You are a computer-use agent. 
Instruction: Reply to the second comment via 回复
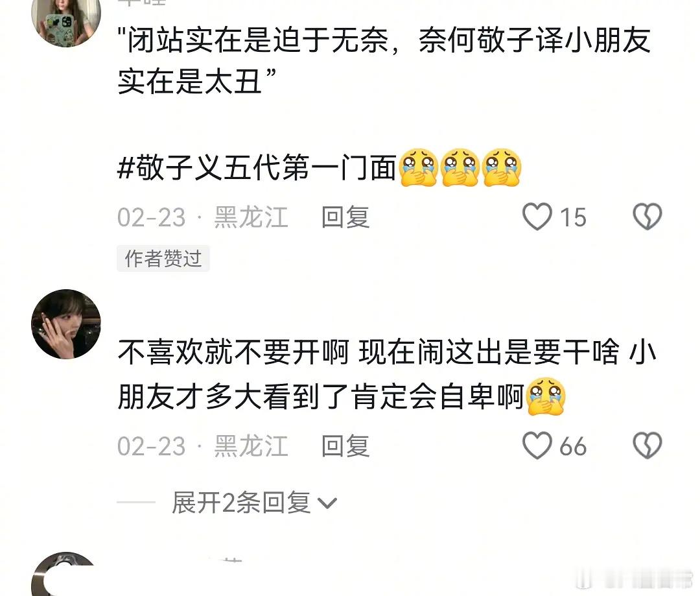pyautogui.click(x=345, y=446)
